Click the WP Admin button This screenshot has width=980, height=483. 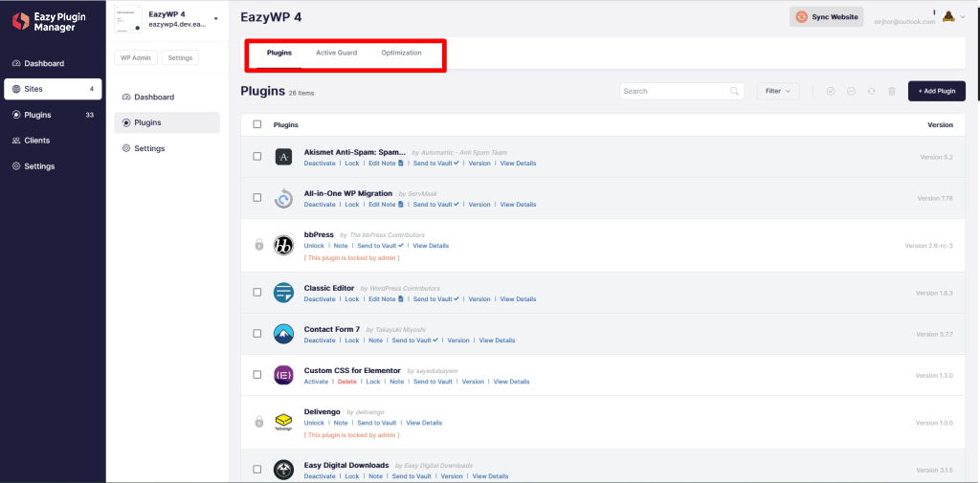(136, 57)
